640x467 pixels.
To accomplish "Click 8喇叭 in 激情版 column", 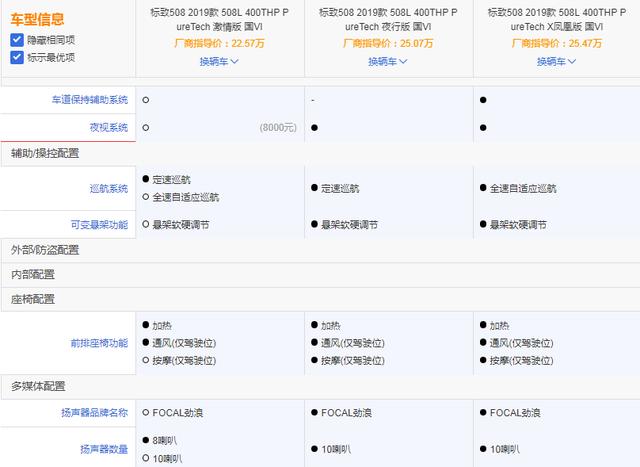I will [x=164, y=440].
